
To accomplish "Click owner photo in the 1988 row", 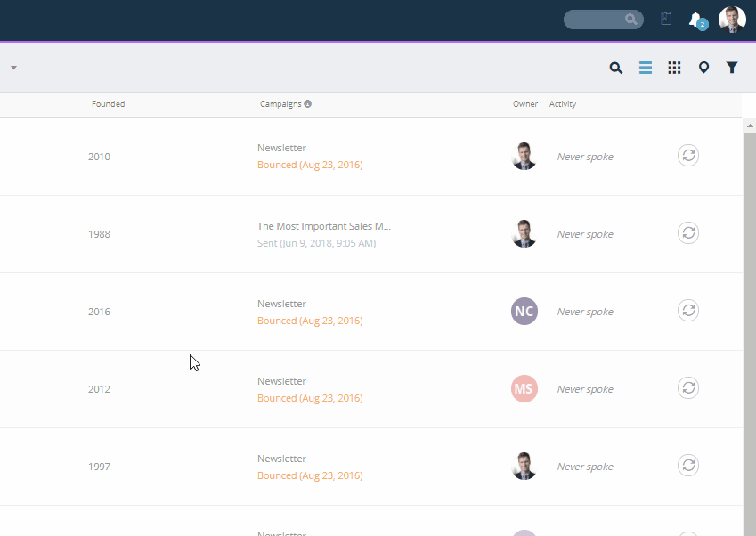I will (x=524, y=234).
